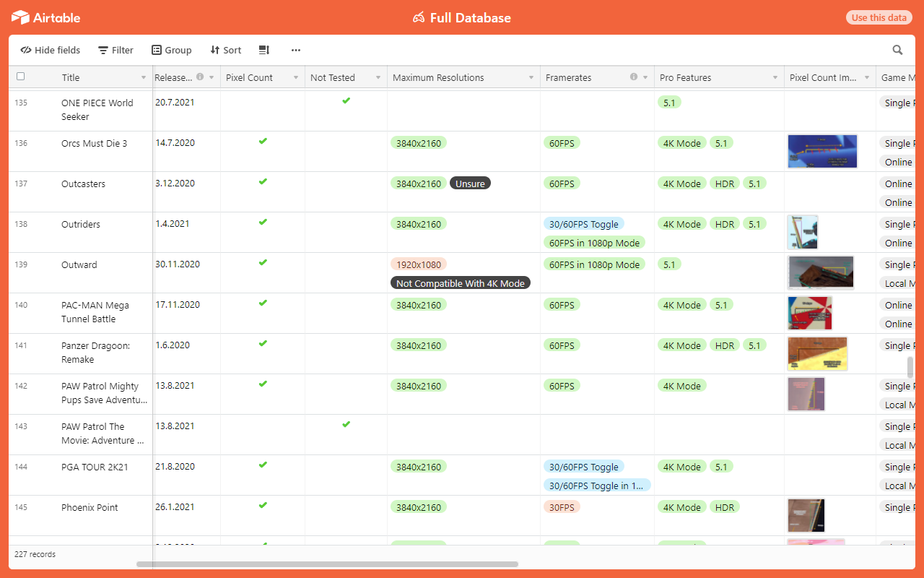
Task: Toggle Not Tested check for ONE PIECE World Seeker
Action: tap(346, 101)
